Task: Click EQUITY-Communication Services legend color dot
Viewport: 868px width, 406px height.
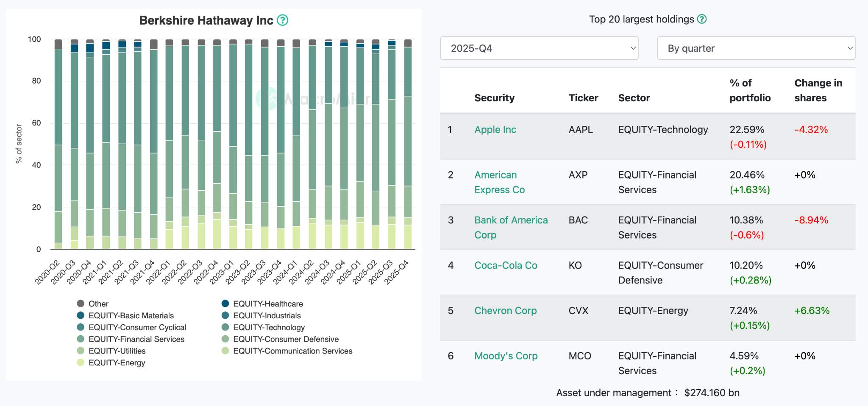Action: click(x=225, y=351)
